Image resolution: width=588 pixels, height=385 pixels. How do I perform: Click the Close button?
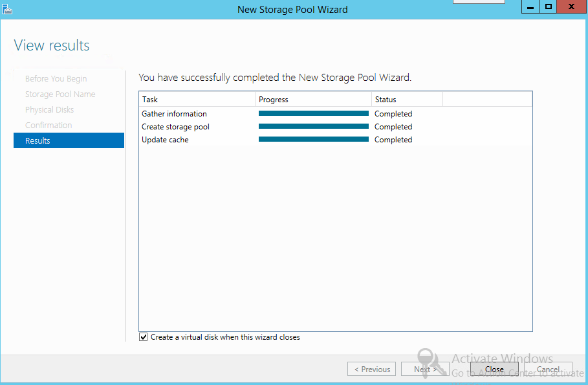pyautogui.click(x=494, y=369)
